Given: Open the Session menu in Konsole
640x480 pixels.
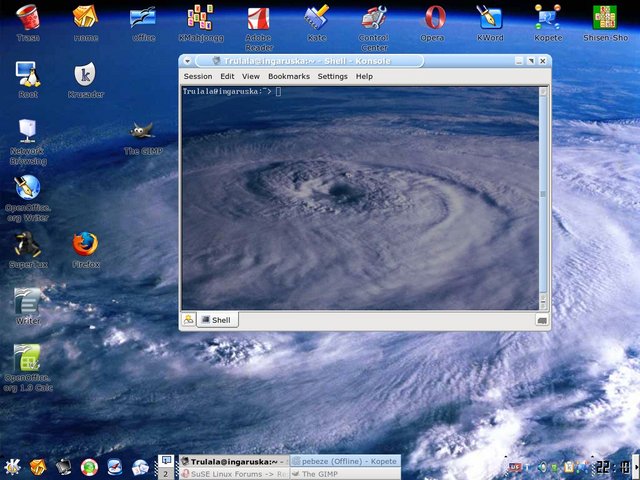Looking at the screenshot, I should tap(198, 76).
